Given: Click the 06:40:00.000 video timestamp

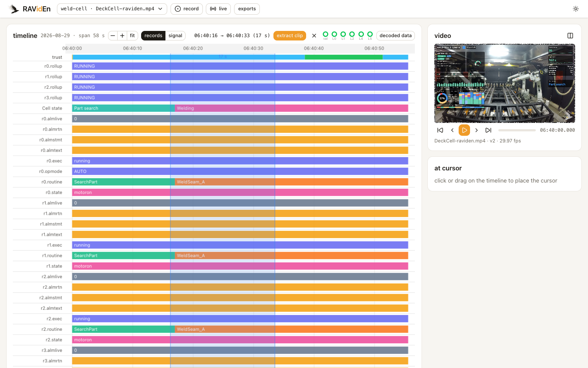Looking at the screenshot, I should (557, 130).
